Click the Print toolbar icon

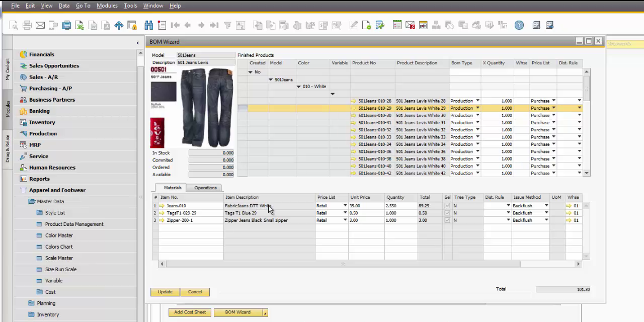tap(27, 25)
